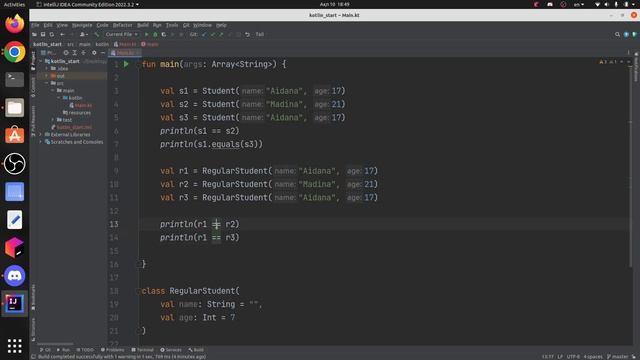
Task: Run with coverage icon in toolbar
Action: click(x=164, y=35)
